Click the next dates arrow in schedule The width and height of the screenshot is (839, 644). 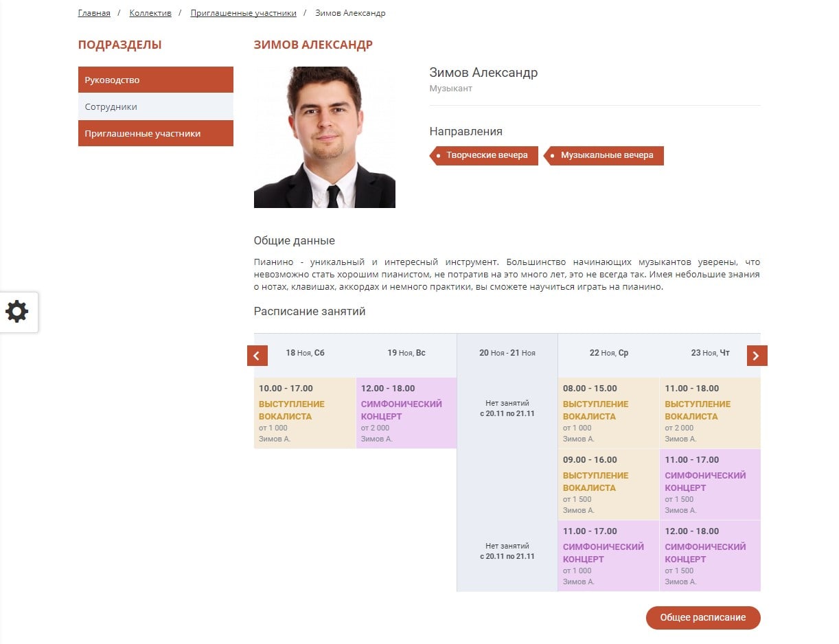point(757,356)
